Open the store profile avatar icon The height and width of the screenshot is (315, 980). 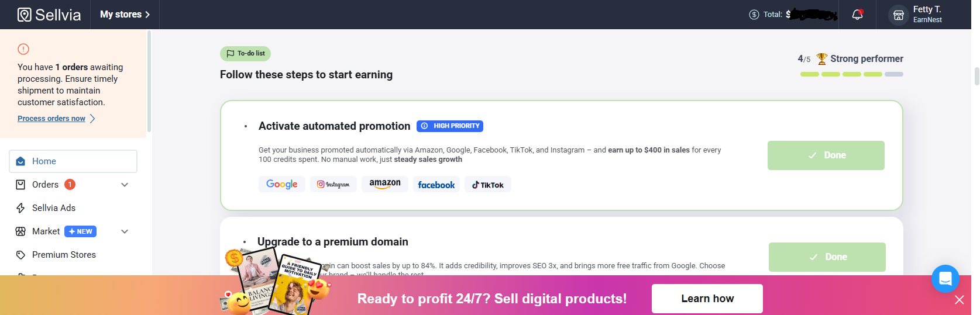(899, 15)
